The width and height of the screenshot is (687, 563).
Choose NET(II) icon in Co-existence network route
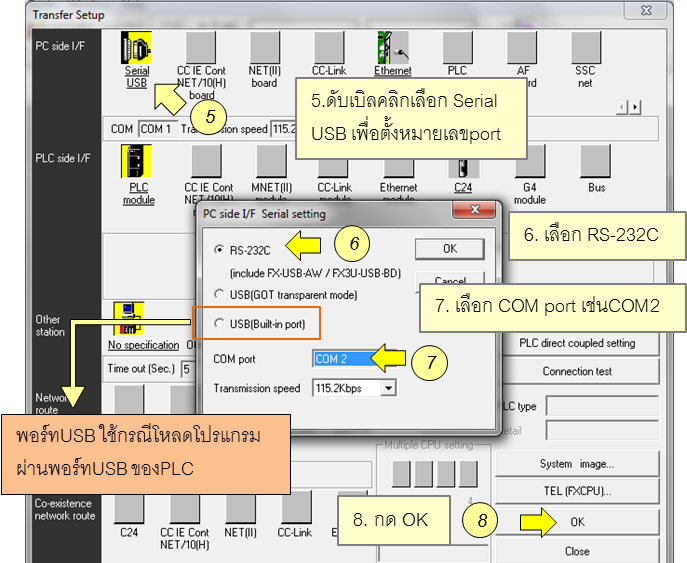coord(241,509)
